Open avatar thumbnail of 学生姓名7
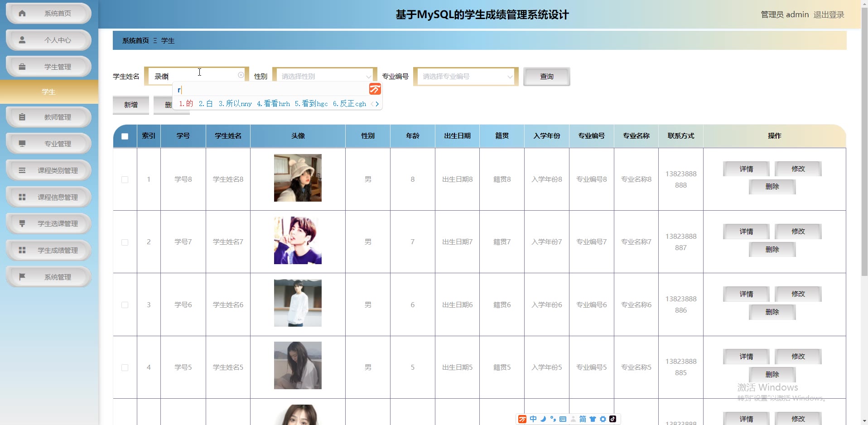The image size is (868, 425). tap(298, 240)
